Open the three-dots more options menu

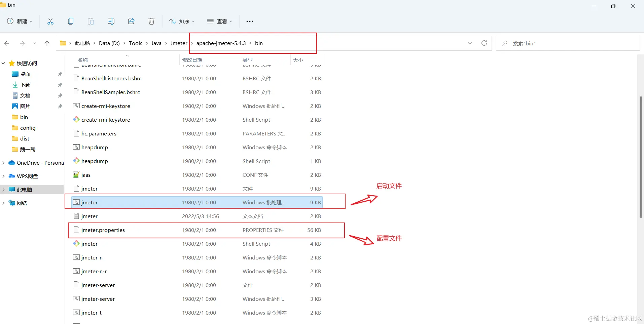[250, 21]
